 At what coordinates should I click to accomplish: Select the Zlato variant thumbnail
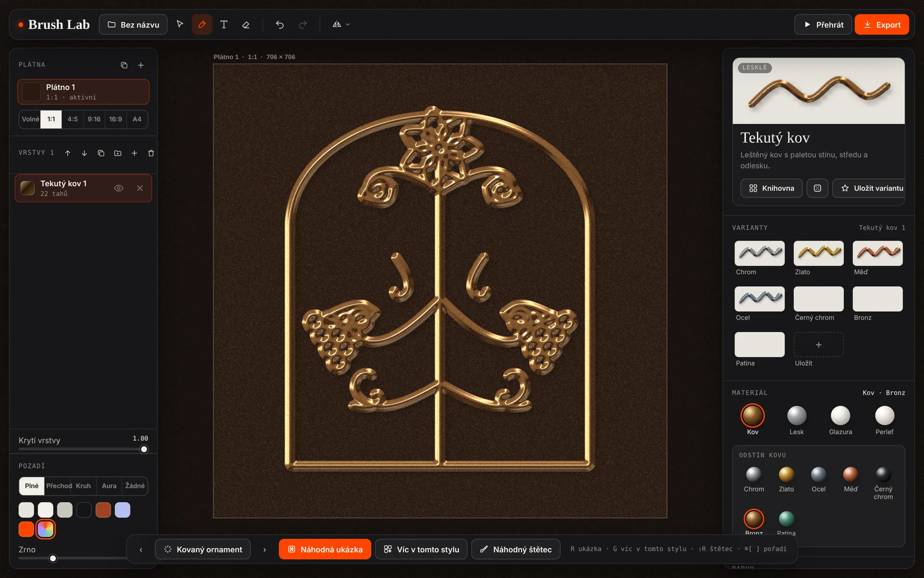click(819, 253)
